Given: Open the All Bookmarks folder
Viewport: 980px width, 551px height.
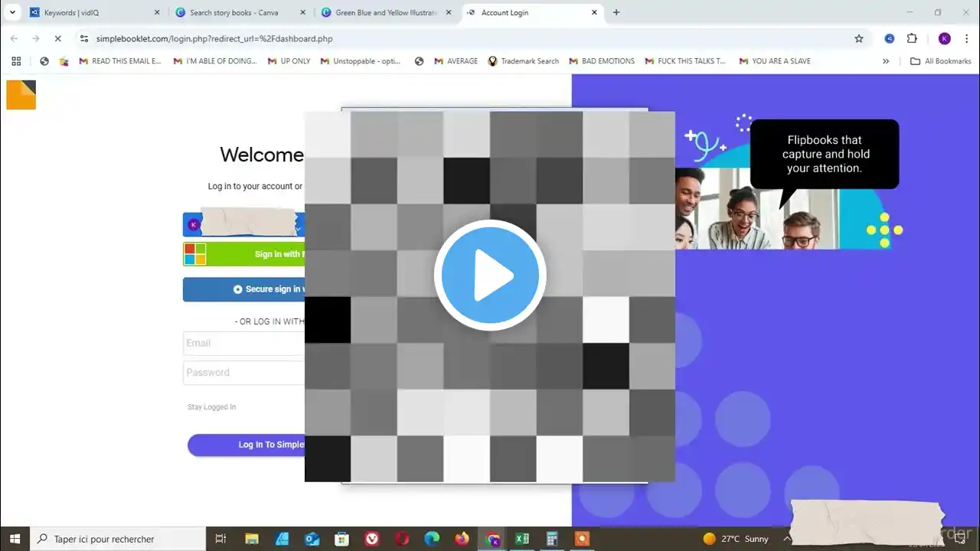Looking at the screenshot, I should [940, 61].
